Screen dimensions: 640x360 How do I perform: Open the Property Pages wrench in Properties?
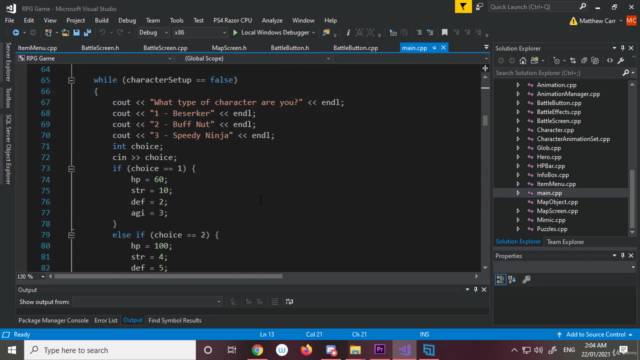tap(527, 280)
